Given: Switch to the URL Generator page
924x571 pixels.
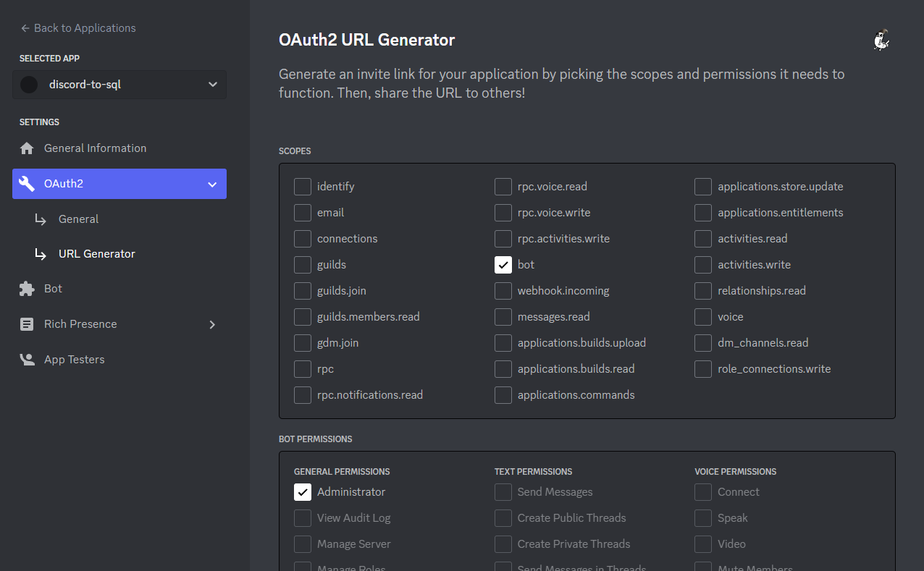Looking at the screenshot, I should pos(97,253).
